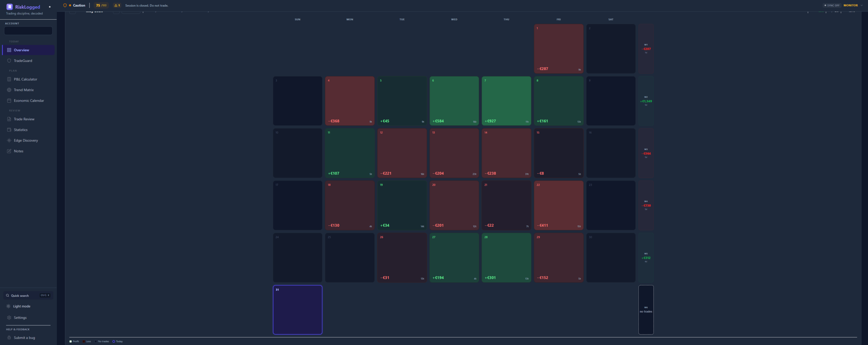This screenshot has height=345, width=868.
Task: Click the Ctrl K shortcut badge
Action: (x=45, y=296)
